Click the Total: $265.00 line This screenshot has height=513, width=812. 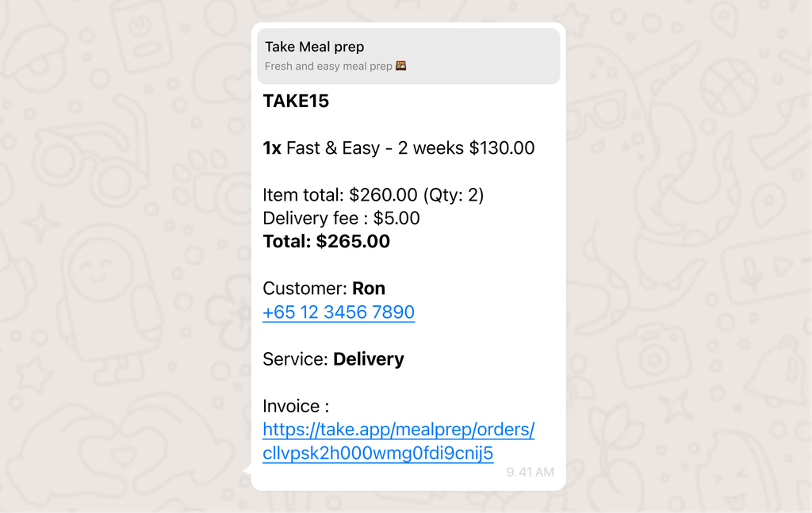(326, 241)
